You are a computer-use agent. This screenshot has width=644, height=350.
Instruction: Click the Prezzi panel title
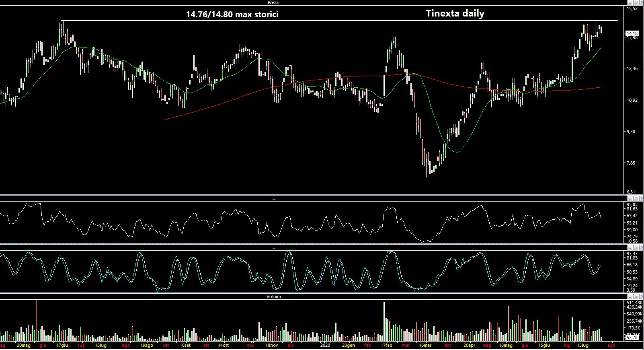click(273, 2)
